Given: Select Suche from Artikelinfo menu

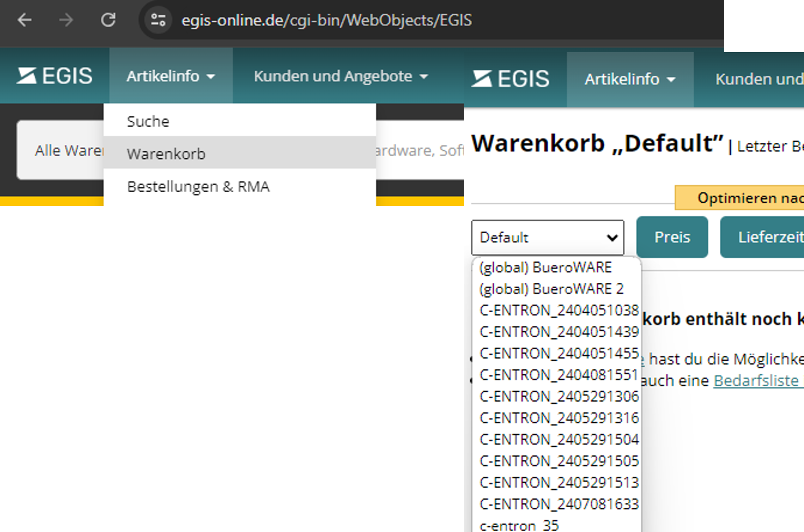Looking at the screenshot, I should [148, 122].
